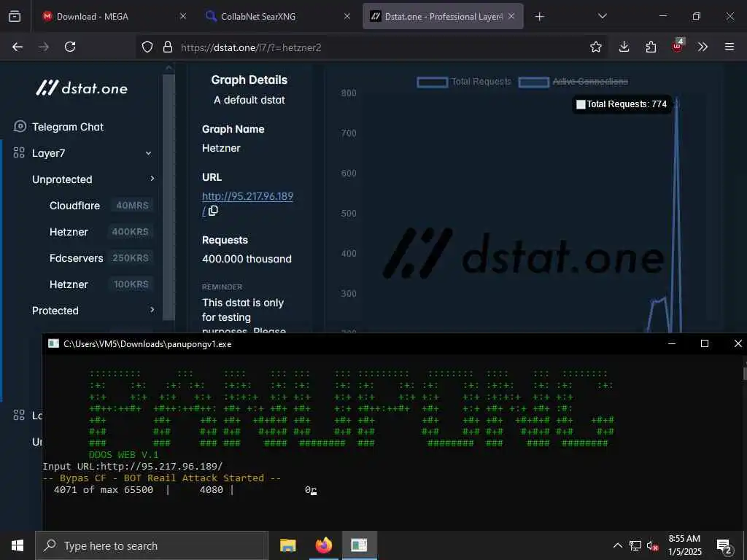747x560 pixels.
Task: Click the "A default dstat" subtitle
Action: 249,100
